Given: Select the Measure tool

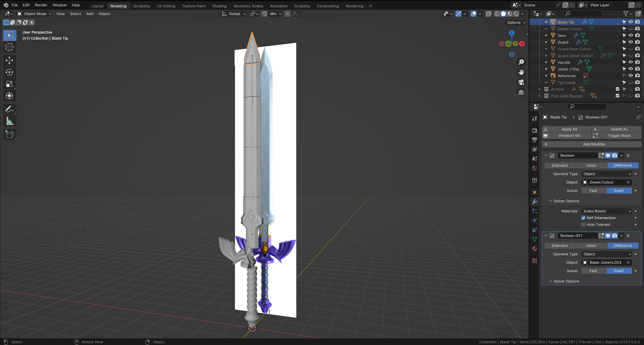Looking at the screenshot, I should coord(9,120).
